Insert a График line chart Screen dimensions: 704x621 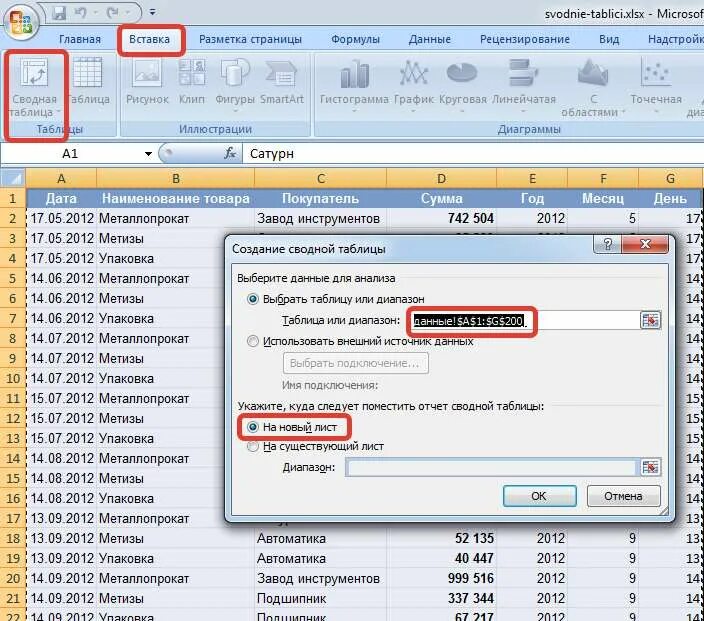pos(414,85)
